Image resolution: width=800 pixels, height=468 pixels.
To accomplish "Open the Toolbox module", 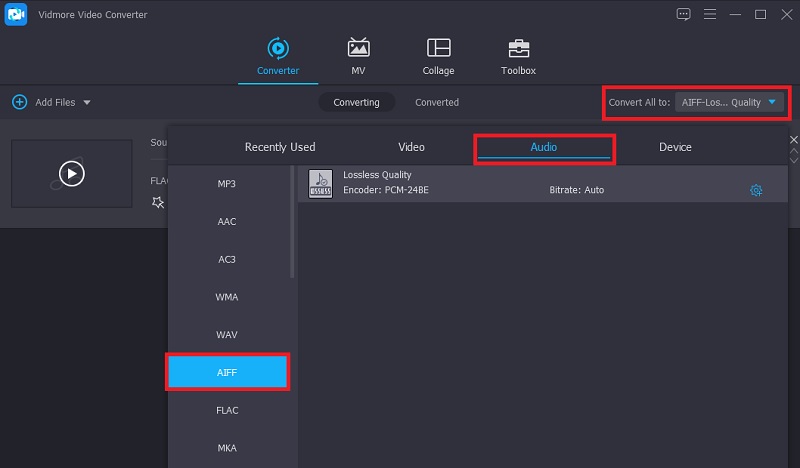I will 518,56.
